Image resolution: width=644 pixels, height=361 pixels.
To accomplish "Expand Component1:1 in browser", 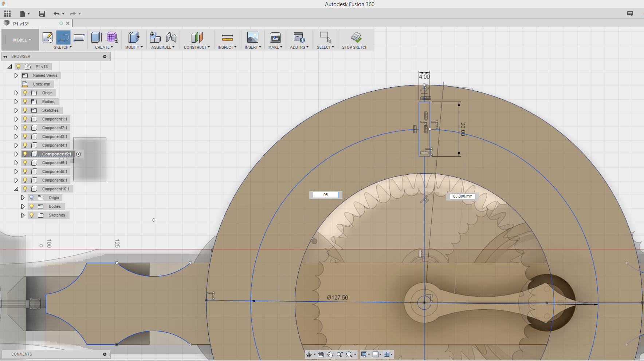I will coord(16,119).
